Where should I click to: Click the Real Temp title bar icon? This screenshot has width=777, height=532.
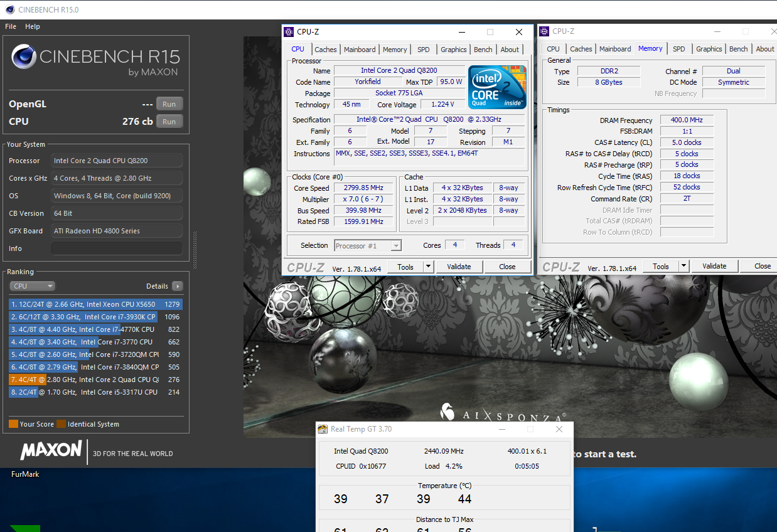[323, 429]
